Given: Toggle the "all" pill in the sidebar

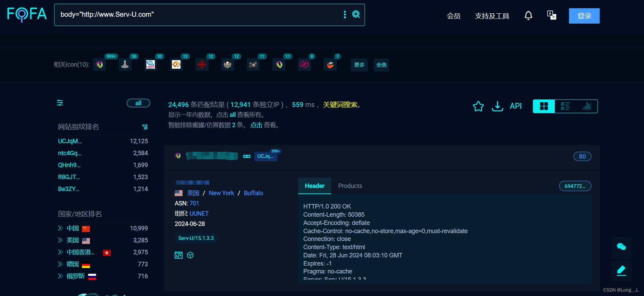Looking at the screenshot, I should [x=138, y=103].
